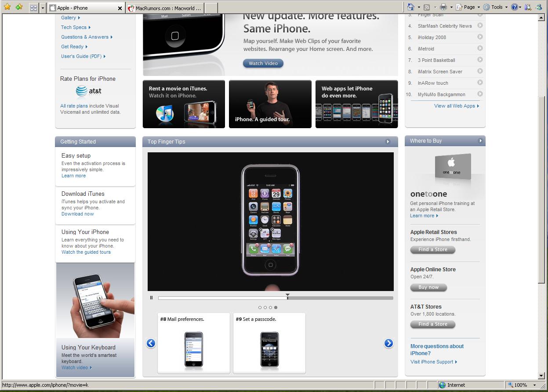Click the Watch Video button
Screen dimensions: 548x392
[x=263, y=63]
